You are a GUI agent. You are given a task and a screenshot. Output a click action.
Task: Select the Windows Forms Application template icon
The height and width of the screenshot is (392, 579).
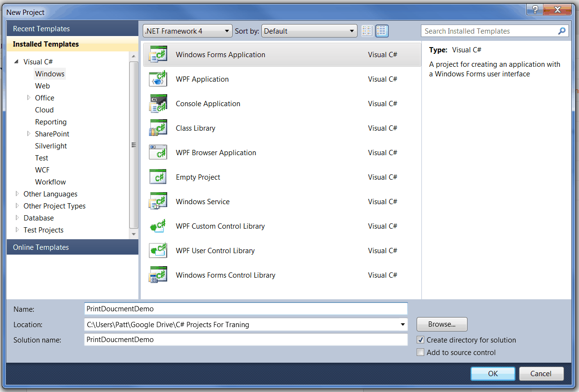coord(158,54)
